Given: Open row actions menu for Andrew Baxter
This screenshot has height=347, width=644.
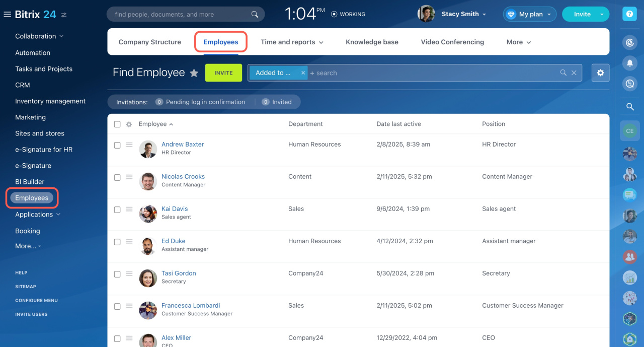Looking at the screenshot, I should 129,145.
